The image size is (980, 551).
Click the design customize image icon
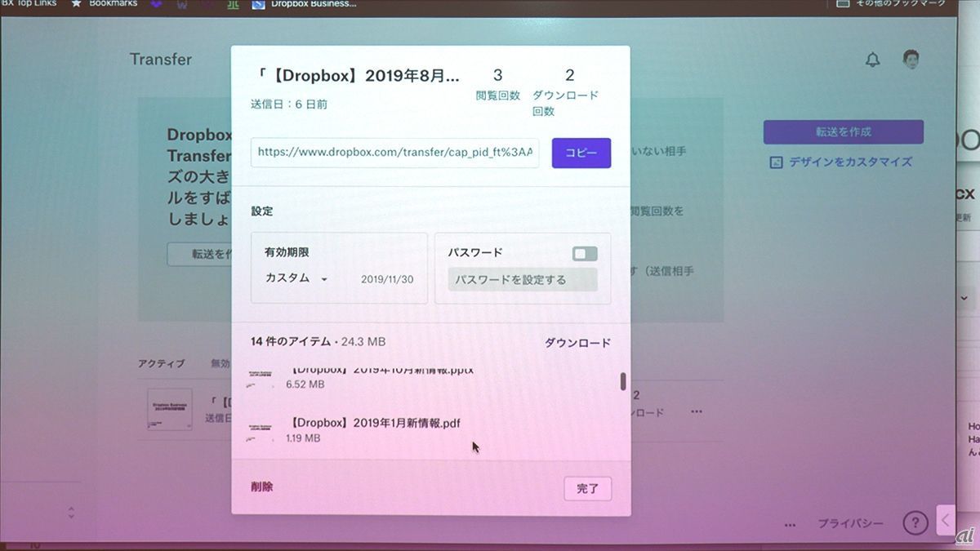[776, 162]
